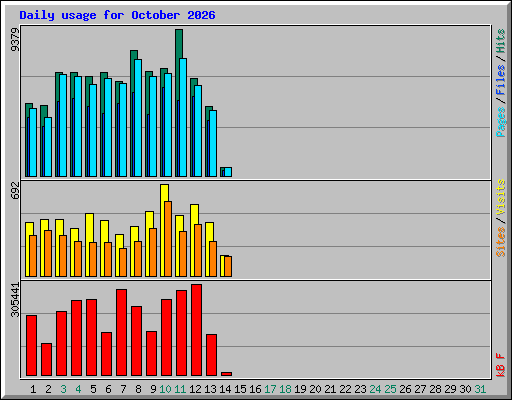Click day 28 on the date axis
The image size is (512, 400).
click(x=435, y=389)
